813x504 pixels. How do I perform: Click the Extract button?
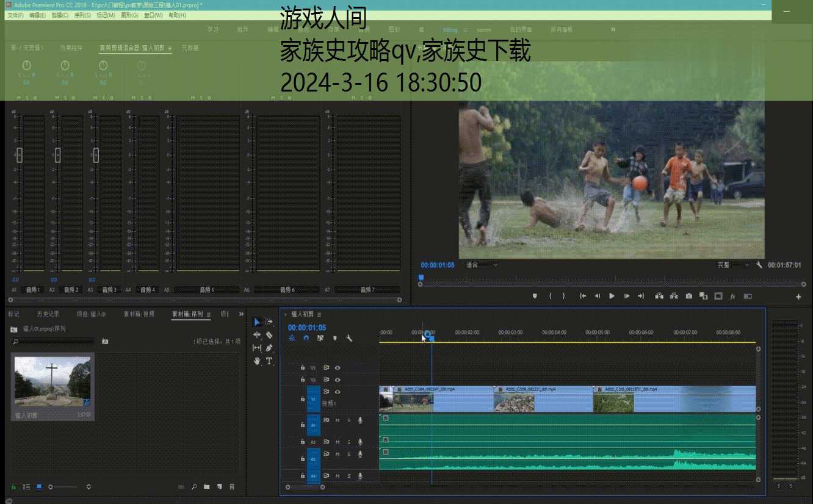click(674, 296)
